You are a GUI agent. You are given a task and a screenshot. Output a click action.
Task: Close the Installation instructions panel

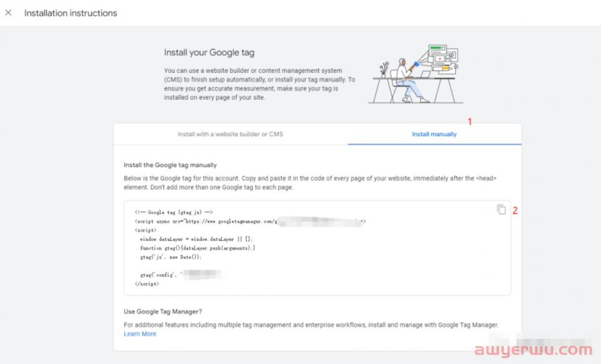pyautogui.click(x=8, y=13)
